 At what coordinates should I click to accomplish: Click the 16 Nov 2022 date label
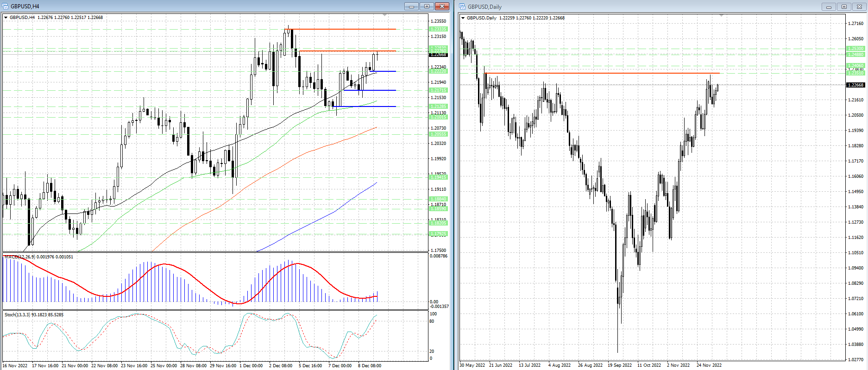click(x=15, y=366)
